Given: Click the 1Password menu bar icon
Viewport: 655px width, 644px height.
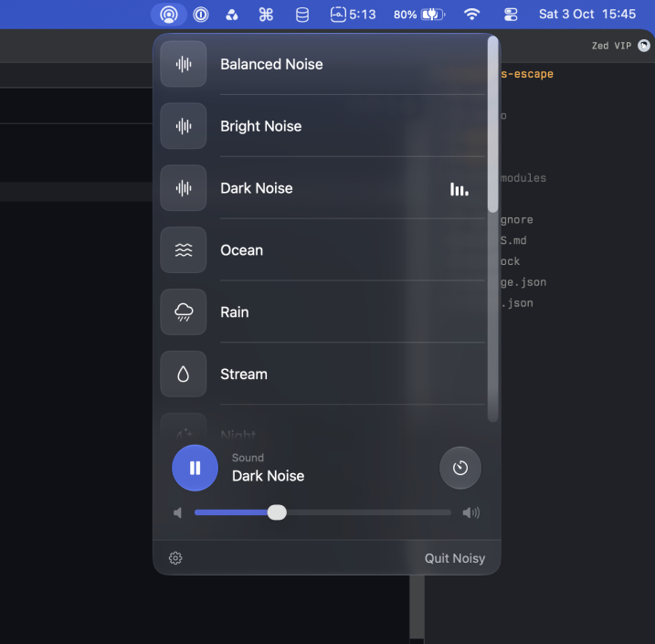Looking at the screenshot, I should [201, 15].
